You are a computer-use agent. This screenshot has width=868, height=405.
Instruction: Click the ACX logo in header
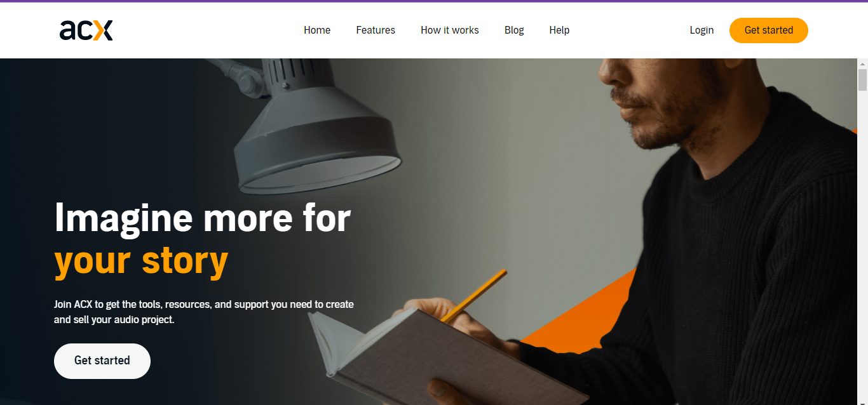[x=86, y=30]
